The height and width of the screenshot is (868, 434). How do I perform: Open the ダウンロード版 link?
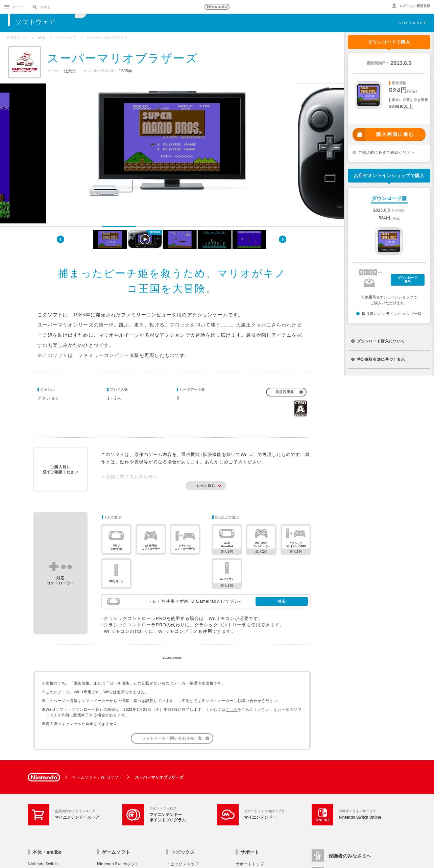(x=389, y=198)
